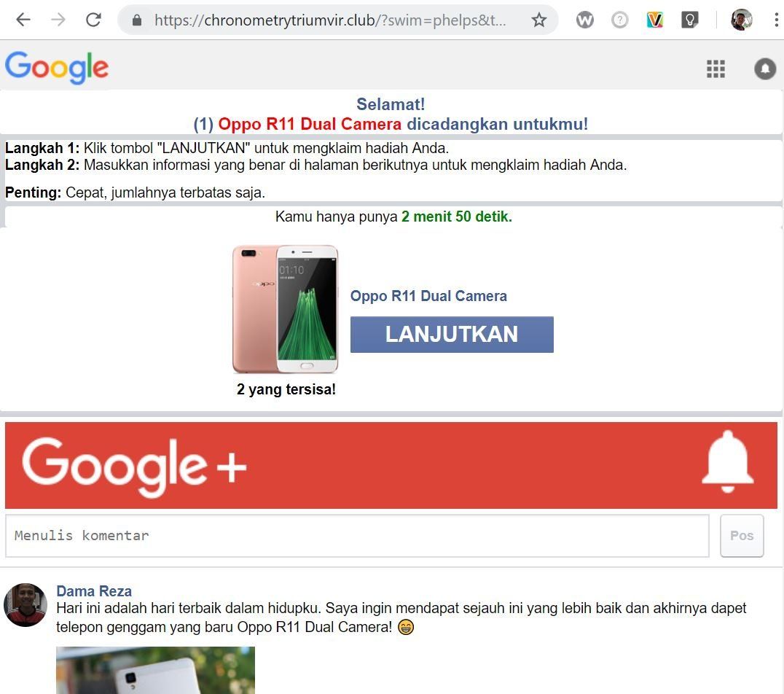Click the white bell in Google+ banner
Viewport: 784px width, 694px height.
(x=727, y=461)
